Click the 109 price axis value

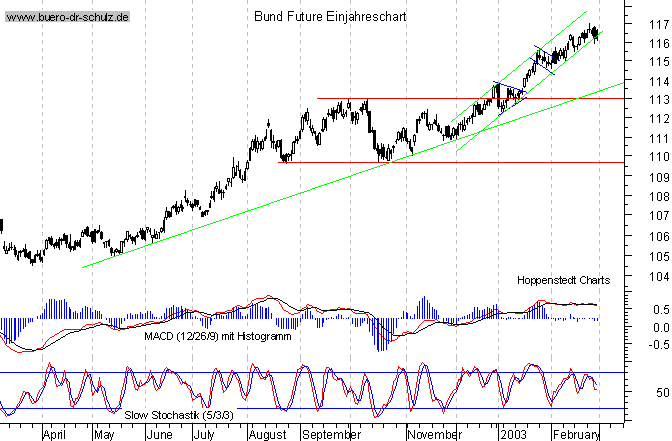point(659,177)
